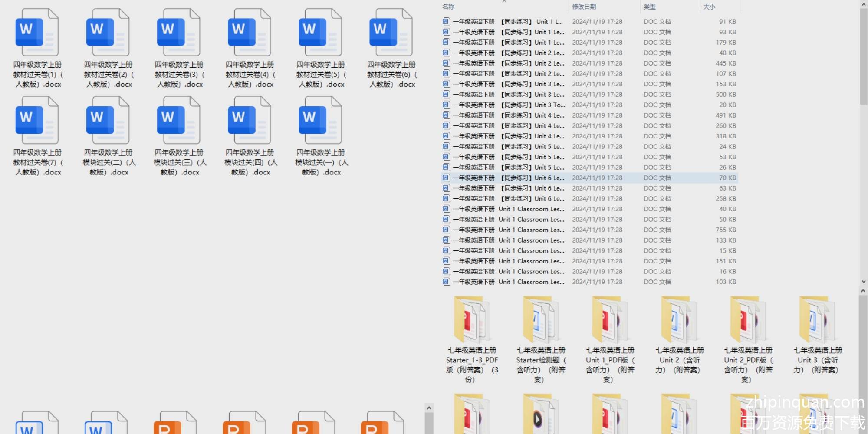Image resolution: width=868 pixels, height=434 pixels.
Task: Open 四年级数学上册 教材过关卷(1) Word document
Action: [x=37, y=33]
